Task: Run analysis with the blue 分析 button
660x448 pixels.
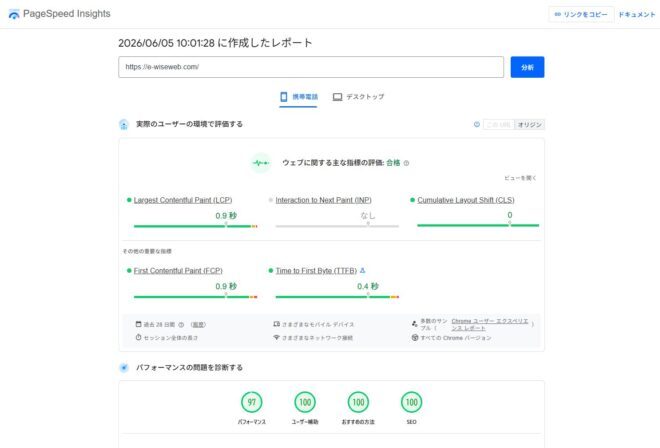Action: [527, 67]
